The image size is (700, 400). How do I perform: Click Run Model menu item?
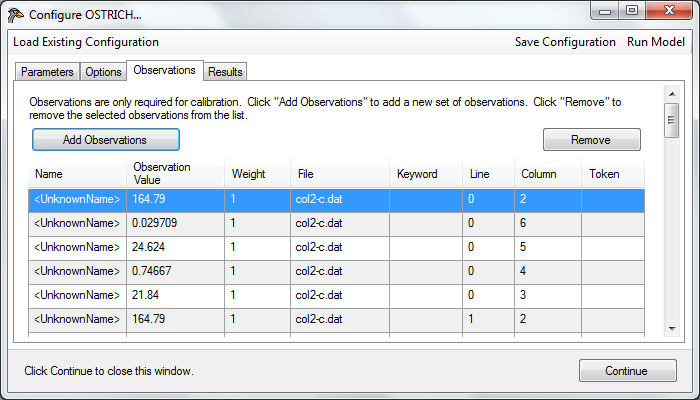pyautogui.click(x=656, y=42)
